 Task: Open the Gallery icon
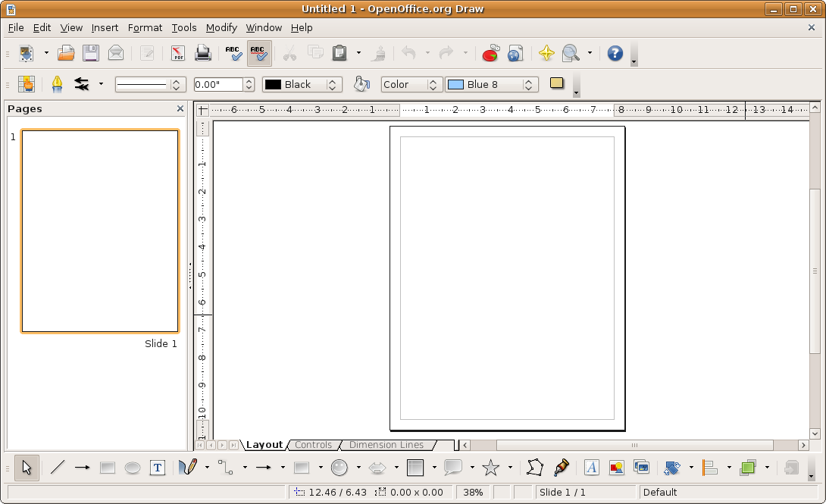[642, 467]
